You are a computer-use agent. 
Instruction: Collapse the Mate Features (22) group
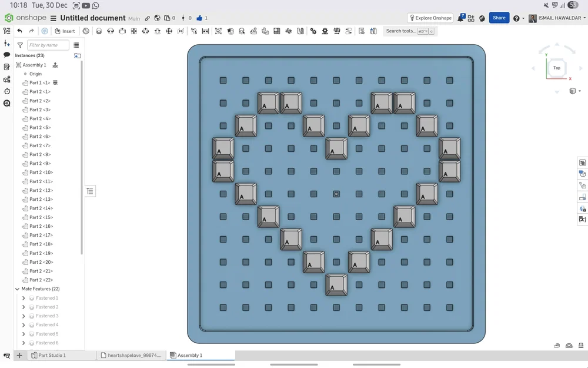(x=17, y=289)
